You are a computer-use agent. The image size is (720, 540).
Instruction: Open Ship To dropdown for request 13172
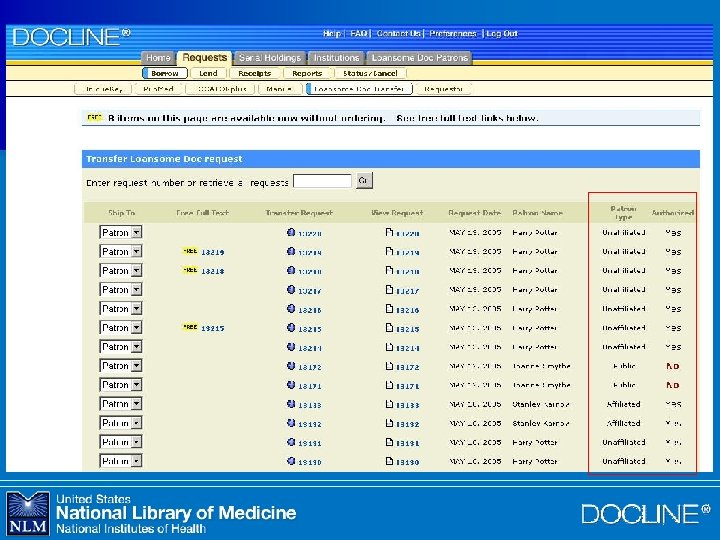pos(121,366)
